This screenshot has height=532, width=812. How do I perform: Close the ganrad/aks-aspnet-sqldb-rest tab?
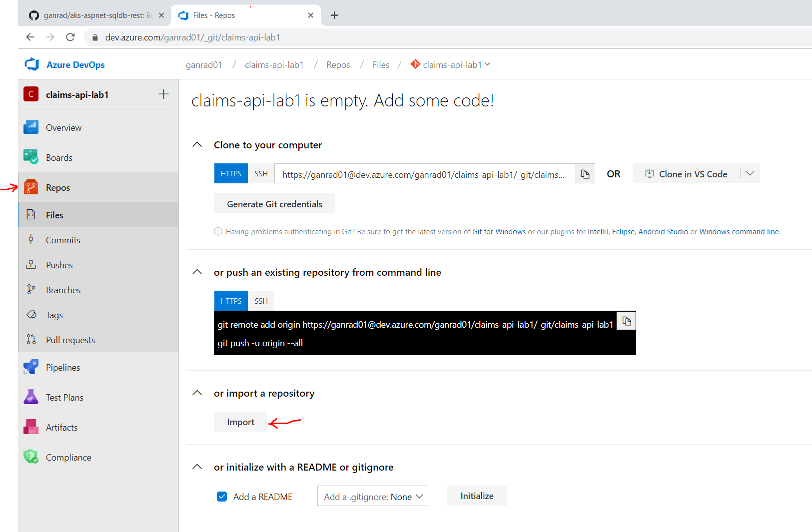(161, 15)
